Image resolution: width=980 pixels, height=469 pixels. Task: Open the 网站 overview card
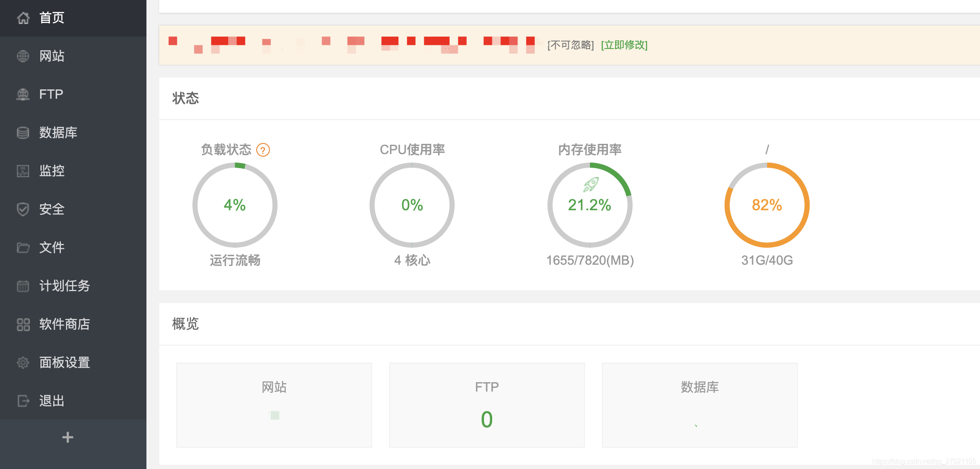tap(274, 405)
